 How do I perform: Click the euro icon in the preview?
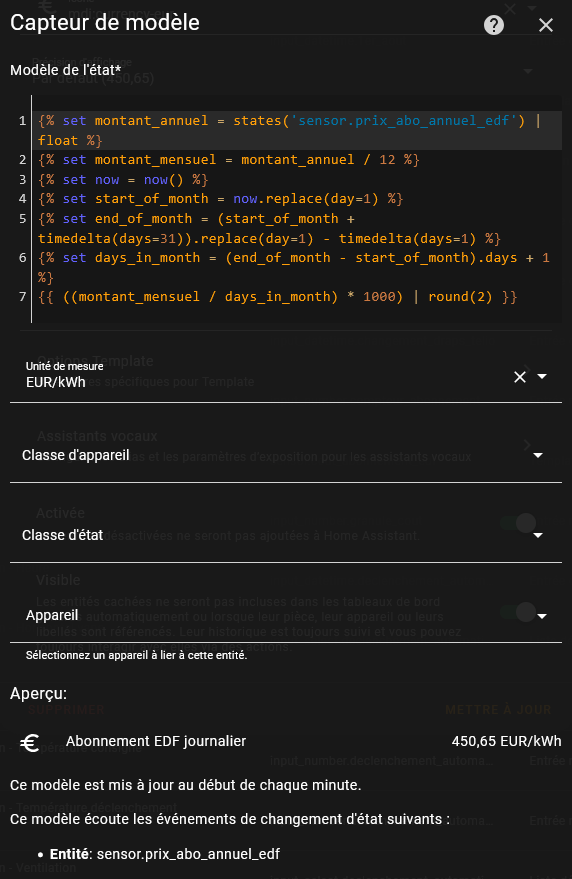click(x=29, y=742)
